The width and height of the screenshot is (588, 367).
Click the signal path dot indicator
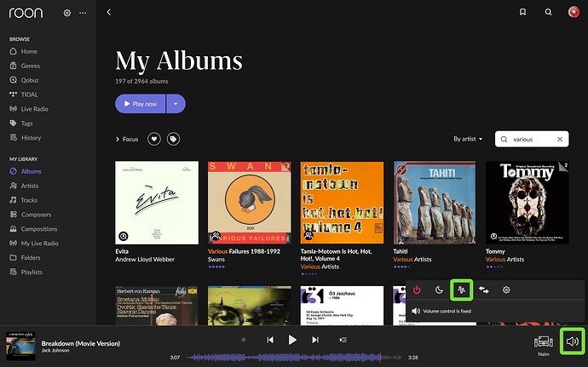tap(244, 340)
